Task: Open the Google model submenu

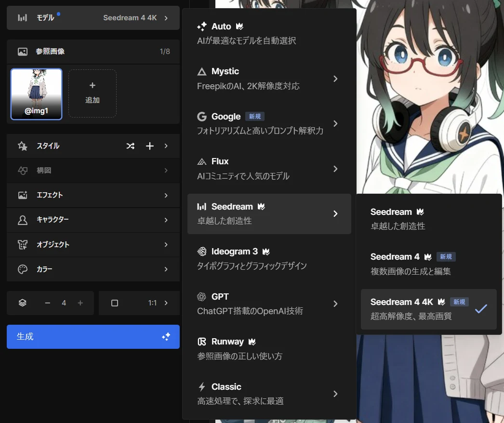Action: point(269,123)
